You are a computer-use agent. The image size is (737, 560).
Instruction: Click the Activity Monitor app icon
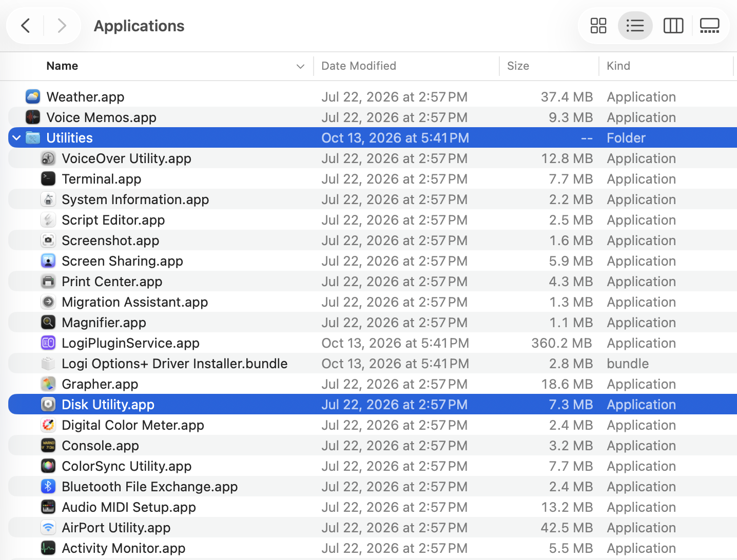48,548
